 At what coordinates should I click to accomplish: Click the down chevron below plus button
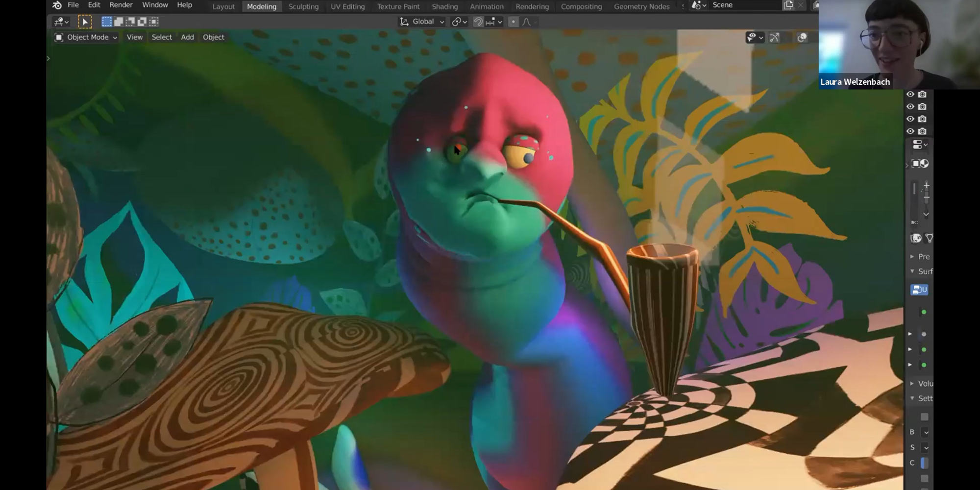pos(926,214)
